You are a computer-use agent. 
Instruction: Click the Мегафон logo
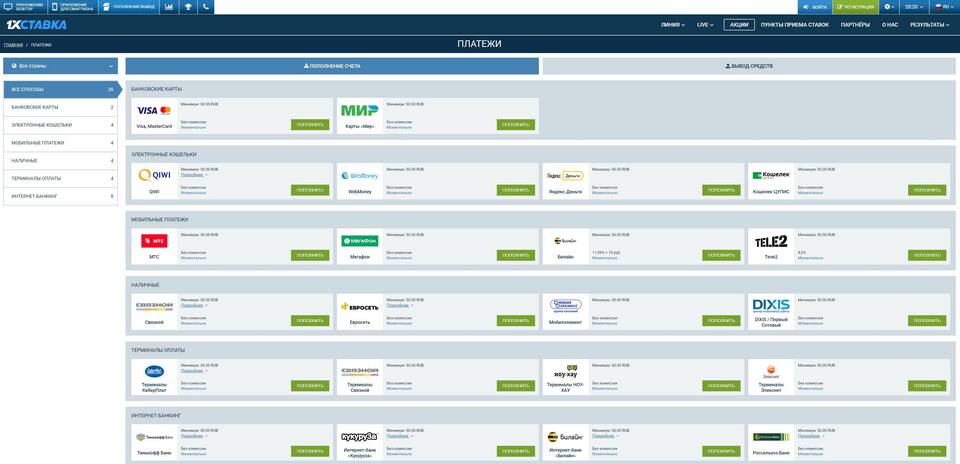[359, 241]
